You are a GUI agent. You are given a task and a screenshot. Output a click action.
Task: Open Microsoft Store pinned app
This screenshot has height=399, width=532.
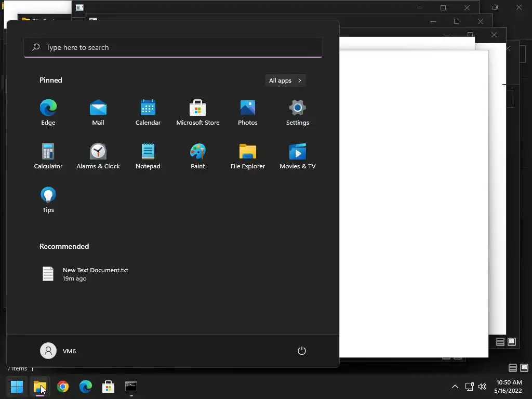point(198,113)
